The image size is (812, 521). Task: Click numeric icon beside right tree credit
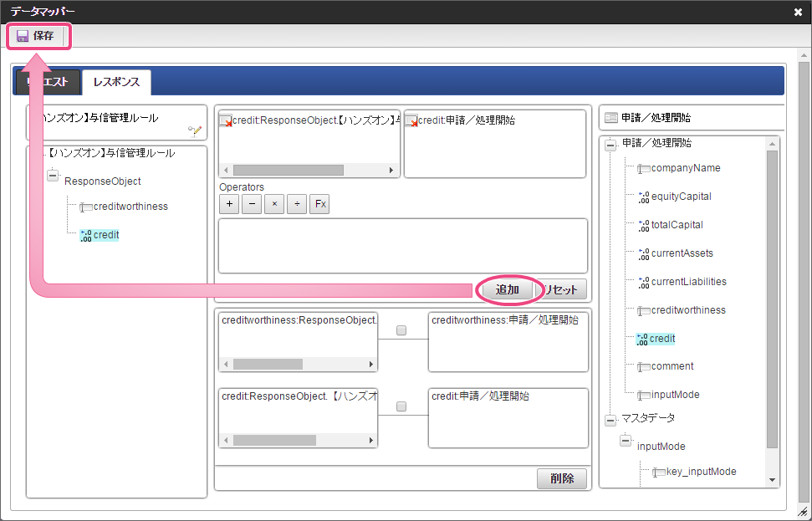(x=642, y=340)
